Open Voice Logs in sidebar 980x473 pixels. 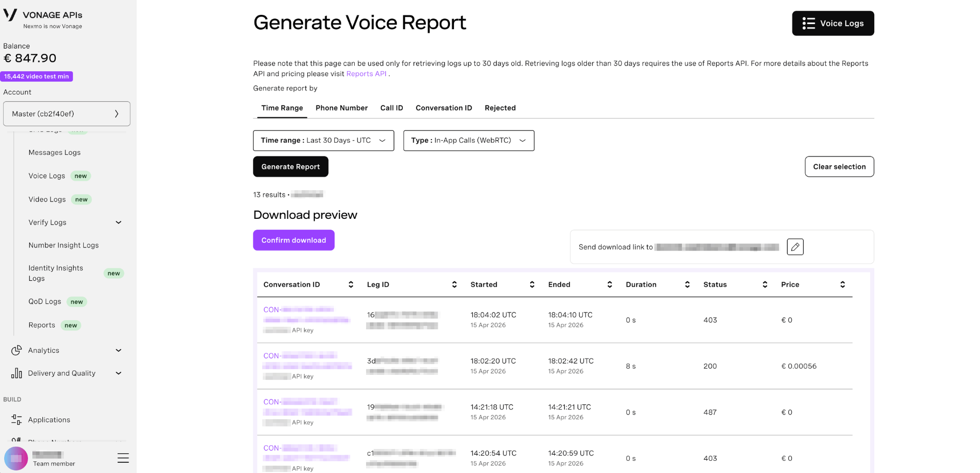pyautogui.click(x=47, y=176)
